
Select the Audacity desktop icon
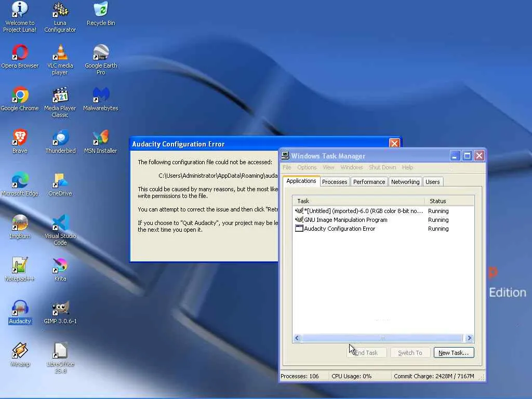coord(20,312)
